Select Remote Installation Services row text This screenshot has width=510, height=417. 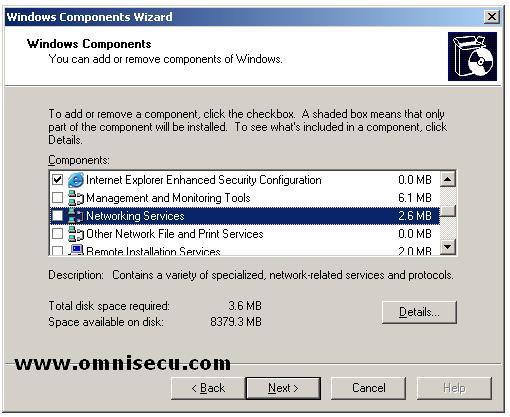(x=153, y=251)
